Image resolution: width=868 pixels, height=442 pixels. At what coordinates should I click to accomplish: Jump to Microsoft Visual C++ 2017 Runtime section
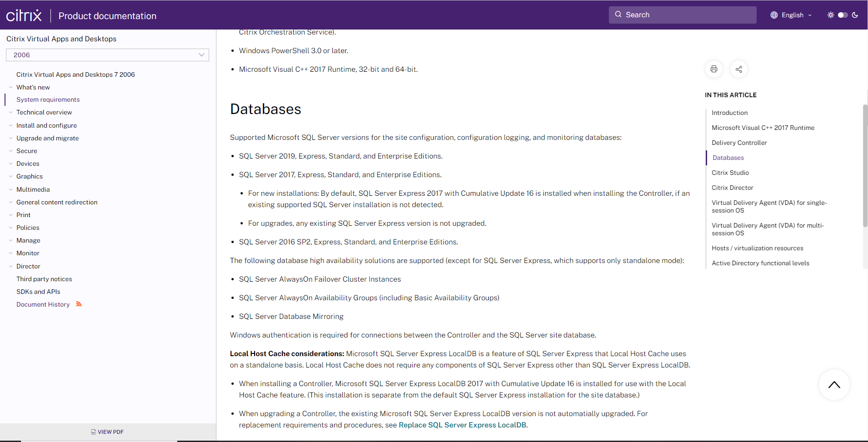click(x=763, y=128)
